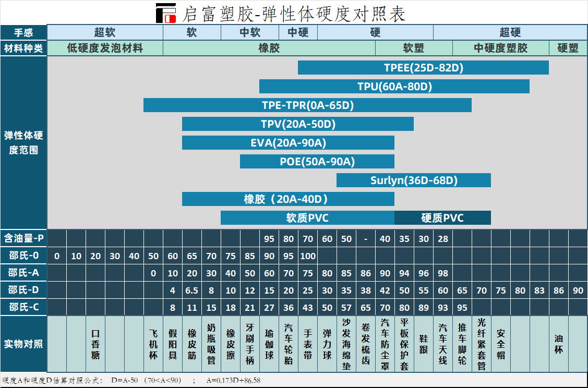The height and width of the screenshot is (388, 588).
Task: Select the TPEE(25D-82D) hardness bar
Action: point(423,68)
